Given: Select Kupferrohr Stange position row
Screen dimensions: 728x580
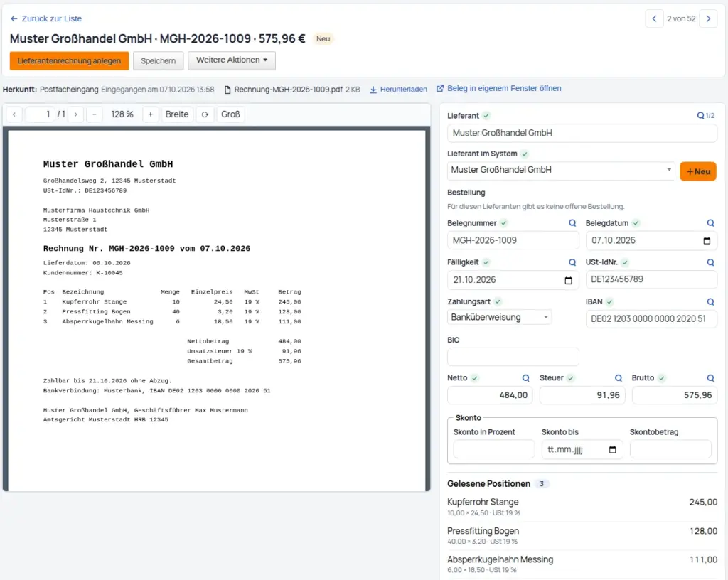Looking at the screenshot, I should coord(582,507).
